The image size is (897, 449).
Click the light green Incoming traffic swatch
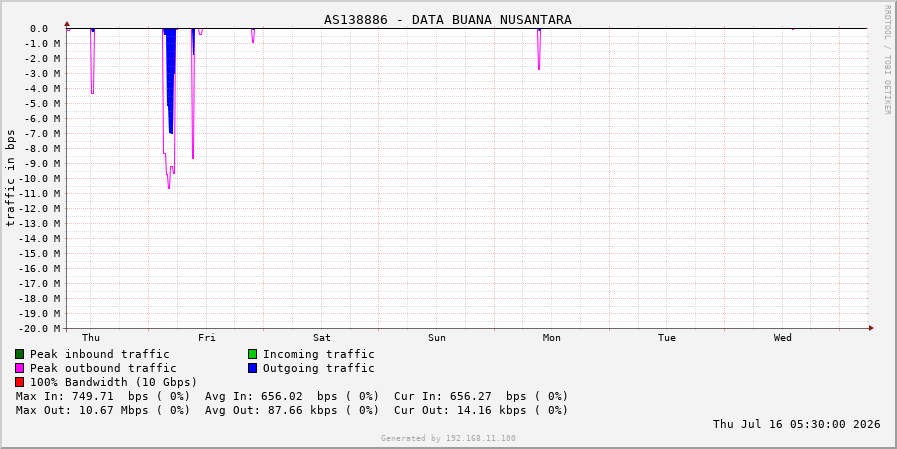pos(252,354)
